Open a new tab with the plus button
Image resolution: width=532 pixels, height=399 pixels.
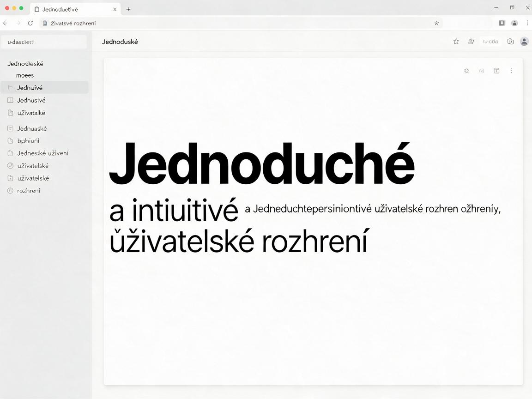point(128,9)
